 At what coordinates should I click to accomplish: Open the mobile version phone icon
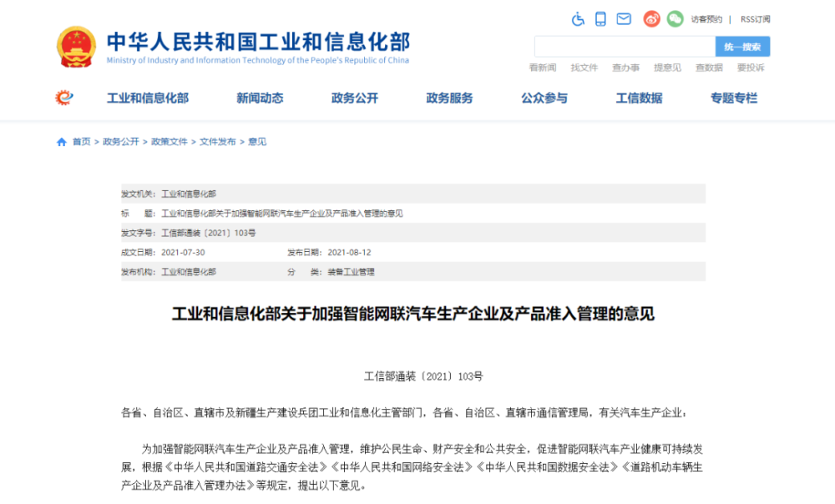click(x=600, y=19)
